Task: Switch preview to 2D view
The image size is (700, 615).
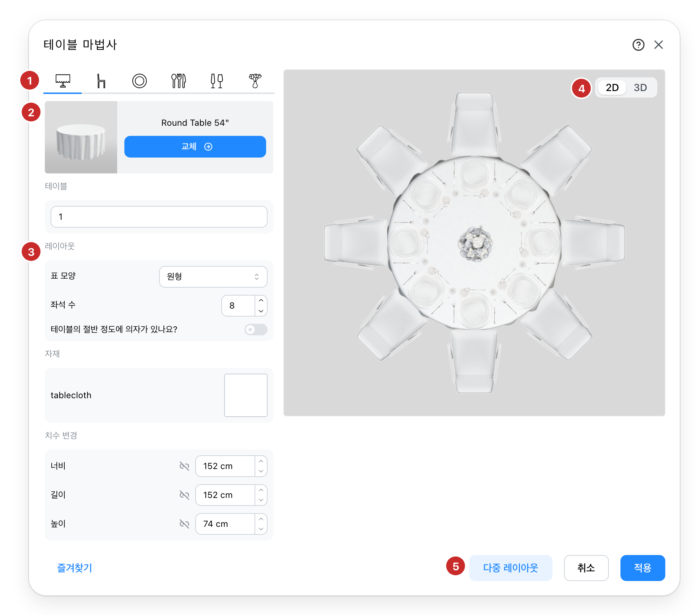Action: pos(612,87)
